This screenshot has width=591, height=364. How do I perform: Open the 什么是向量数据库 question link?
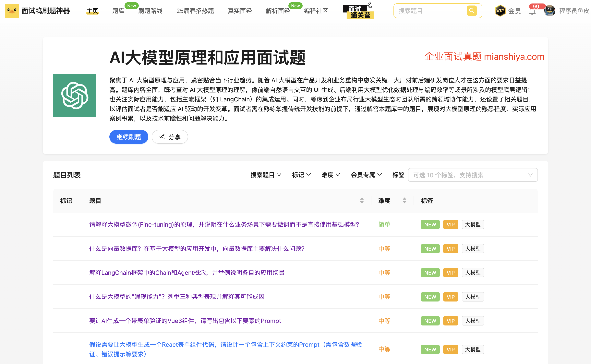point(197,248)
